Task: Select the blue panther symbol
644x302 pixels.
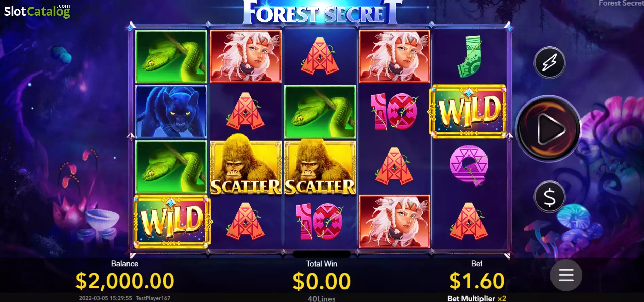Action: 171,112
